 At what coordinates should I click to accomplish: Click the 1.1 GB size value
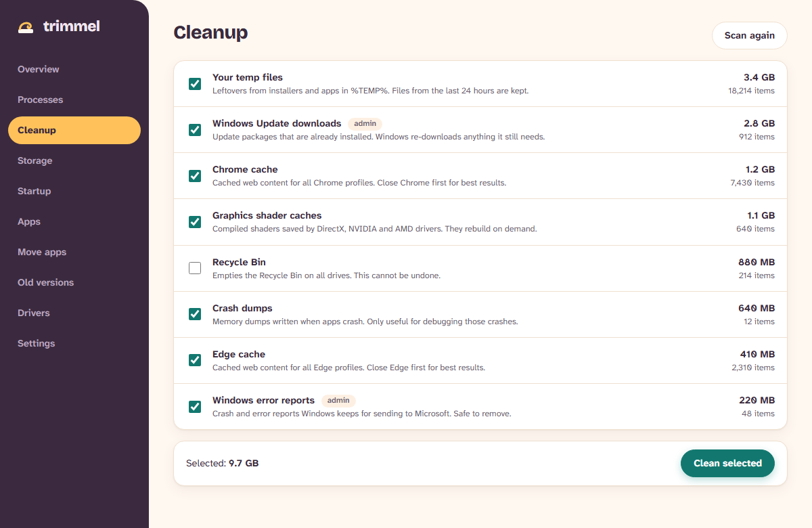(x=761, y=215)
